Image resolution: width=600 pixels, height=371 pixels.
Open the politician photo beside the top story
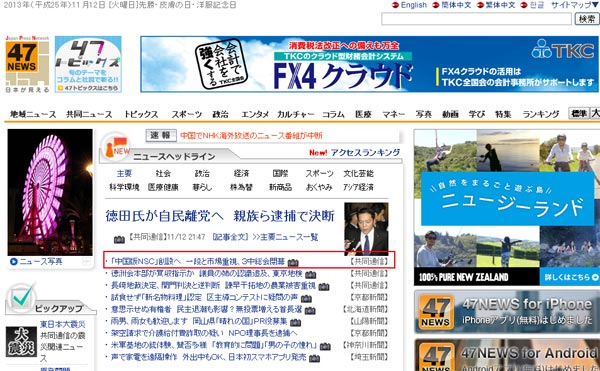[366, 229]
